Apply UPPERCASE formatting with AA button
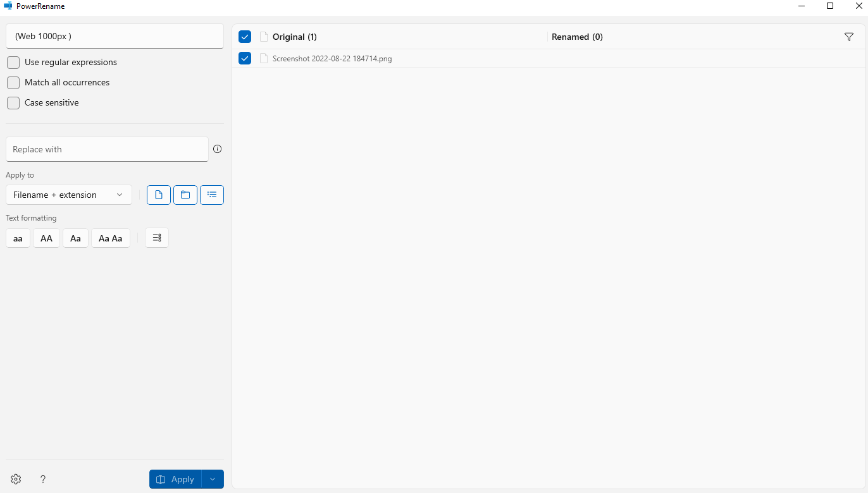 point(46,238)
